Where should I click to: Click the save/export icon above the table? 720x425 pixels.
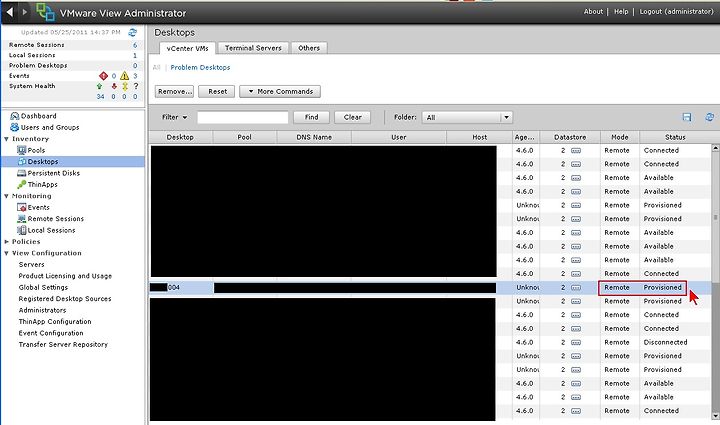687,117
